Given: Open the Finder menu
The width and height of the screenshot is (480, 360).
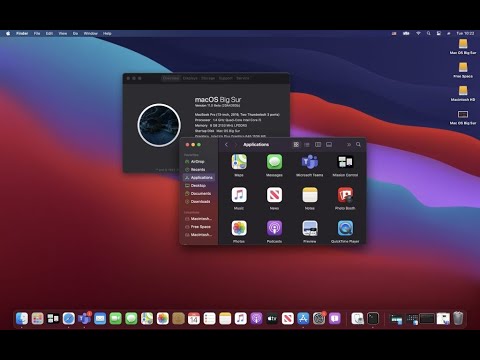Looking at the screenshot, I should 22,33.
